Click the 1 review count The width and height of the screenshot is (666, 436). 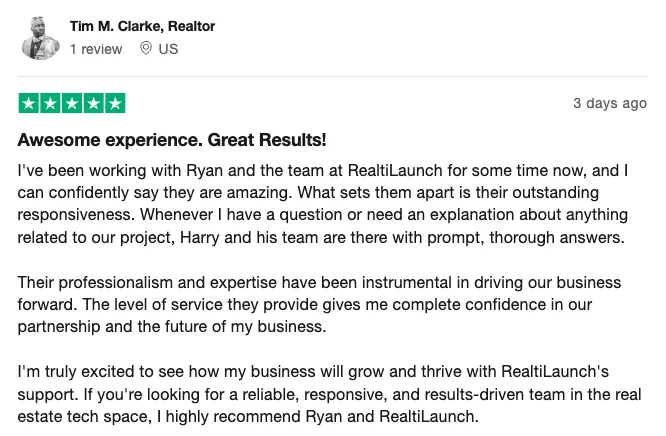click(96, 49)
